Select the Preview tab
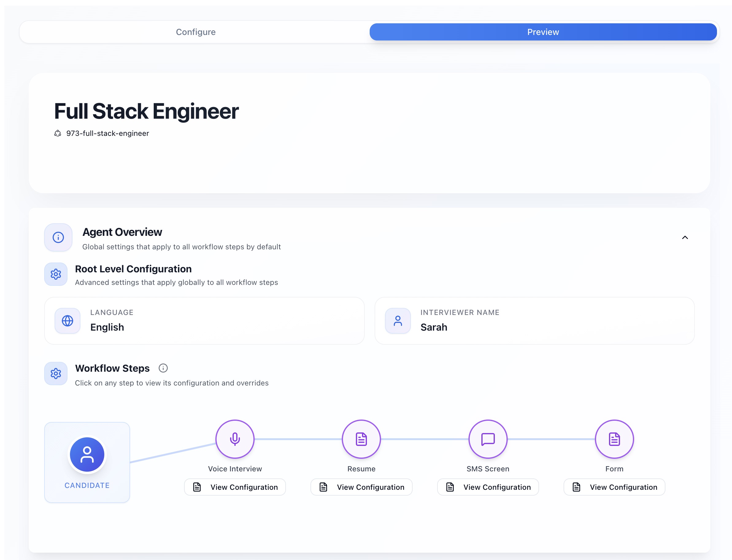The image size is (732, 560). click(x=543, y=32)
